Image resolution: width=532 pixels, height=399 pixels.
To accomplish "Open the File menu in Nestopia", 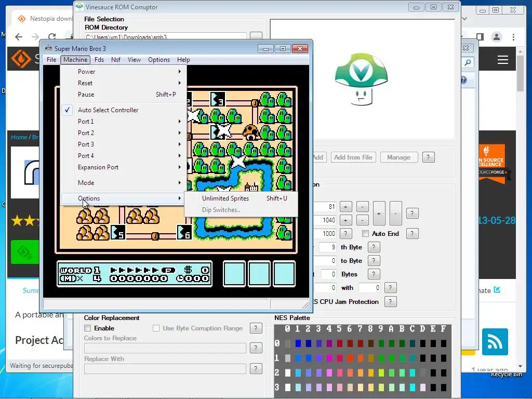I will [x=51, y=60].
